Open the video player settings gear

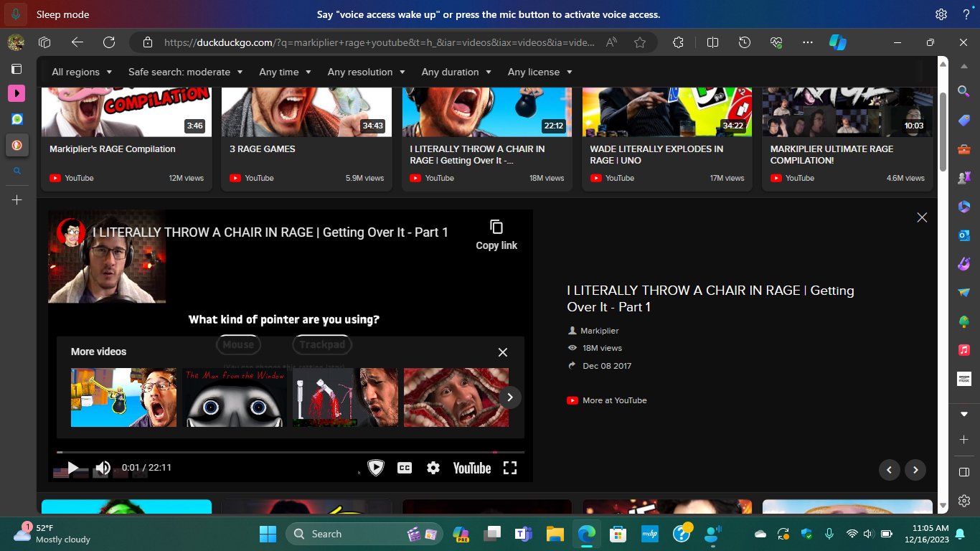click(433, 468)
